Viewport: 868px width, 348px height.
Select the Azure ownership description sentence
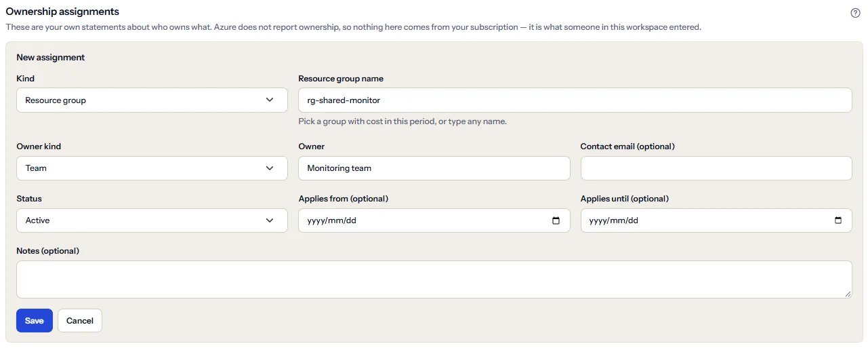click(353, 27)
